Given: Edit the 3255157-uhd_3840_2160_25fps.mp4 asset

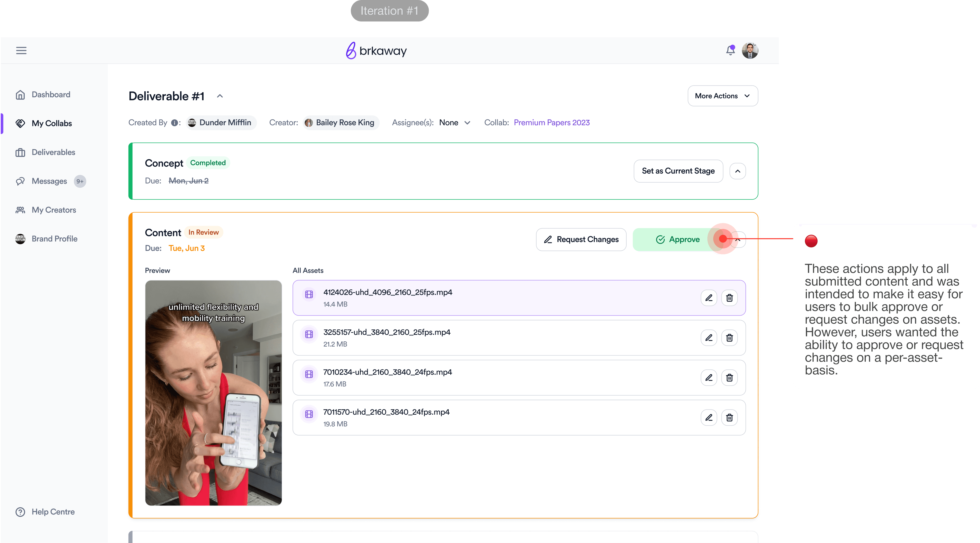Looking at the screenshot, I should pos(709,338).
